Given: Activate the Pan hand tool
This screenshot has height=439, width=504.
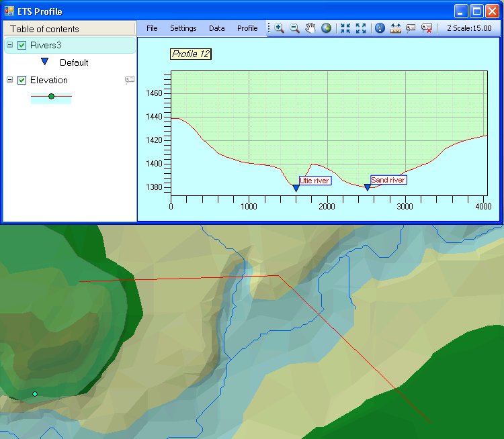Looking at the screenshot, I should (310, 28).
